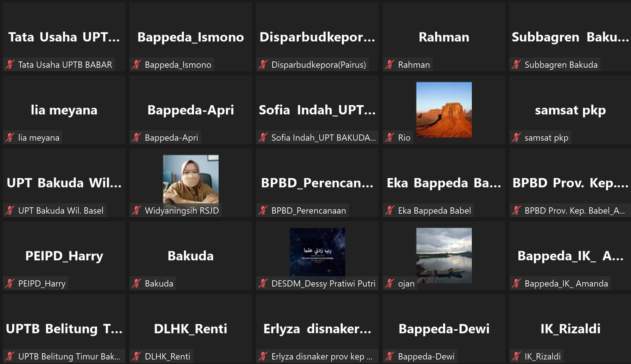Click muted mic icon beside Rahman
Screen dimensions: 631x364
coord(390,65)
